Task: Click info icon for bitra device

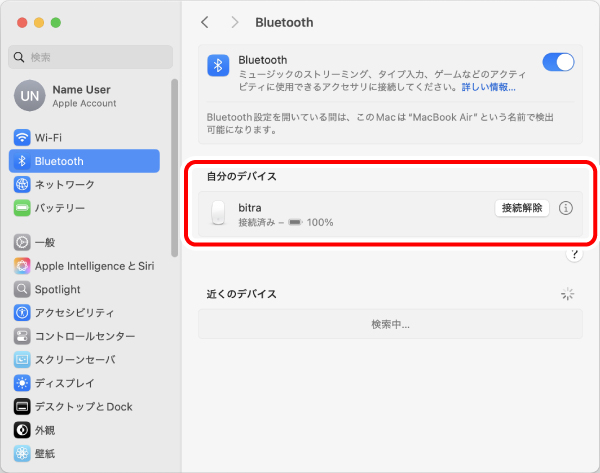Action: point(566,208)
